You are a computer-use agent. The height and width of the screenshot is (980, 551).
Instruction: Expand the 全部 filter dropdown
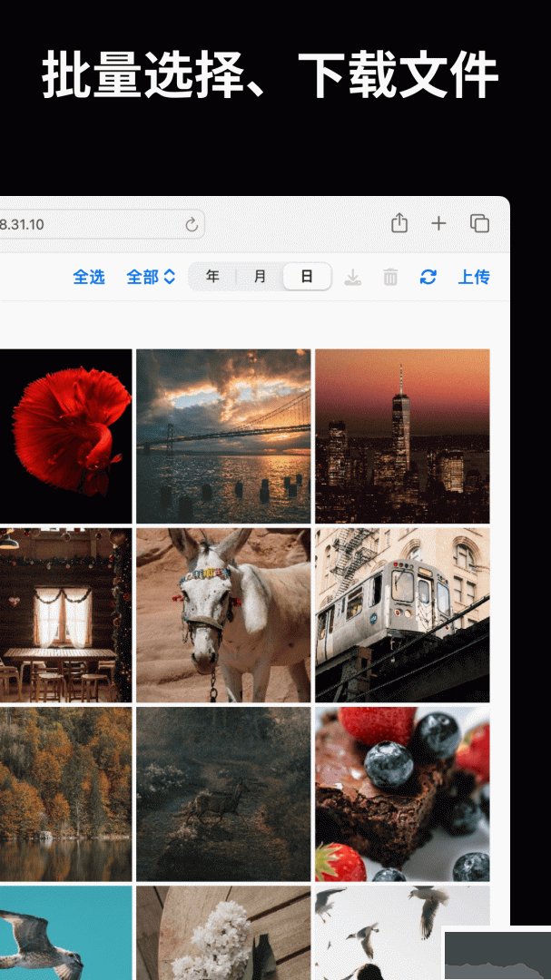[151, 277]
